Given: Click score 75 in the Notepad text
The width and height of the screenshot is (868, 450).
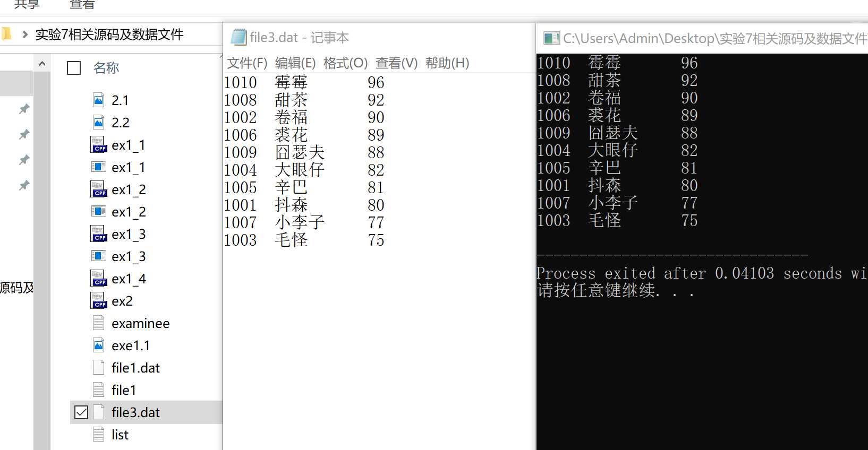Looking at the screenshot, I should point(376,240).
